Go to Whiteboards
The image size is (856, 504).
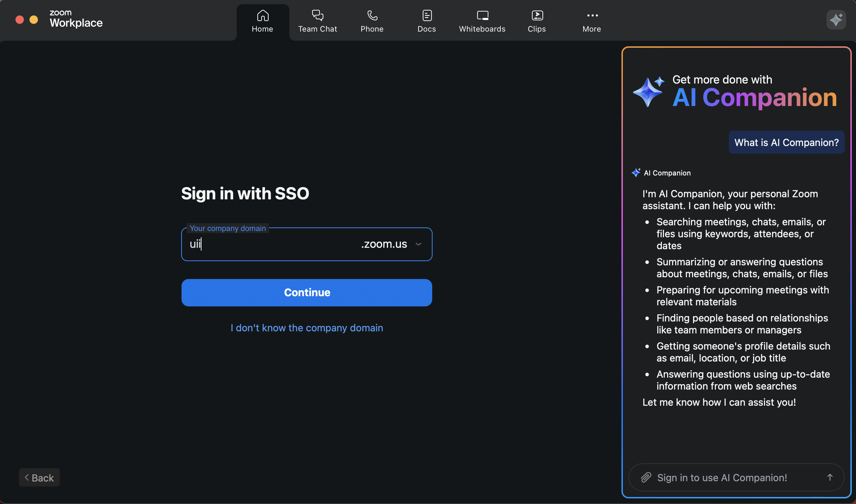point(482,21)
